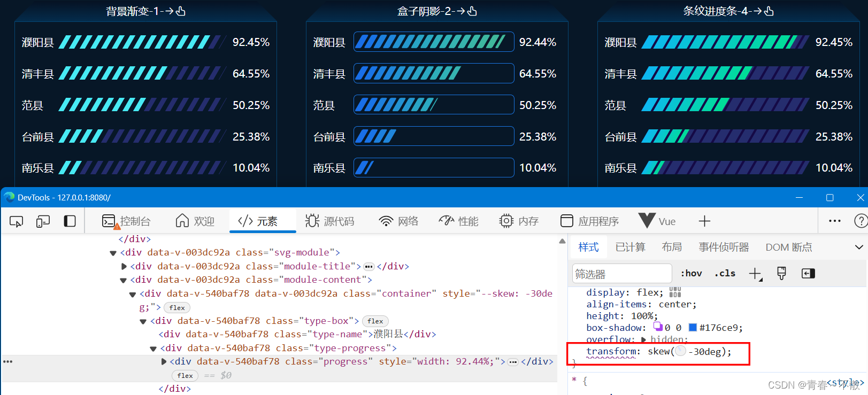Open the angle editor for skew -30deg
The height and width of the screenshot is (395, 868).
coord(680,351)
